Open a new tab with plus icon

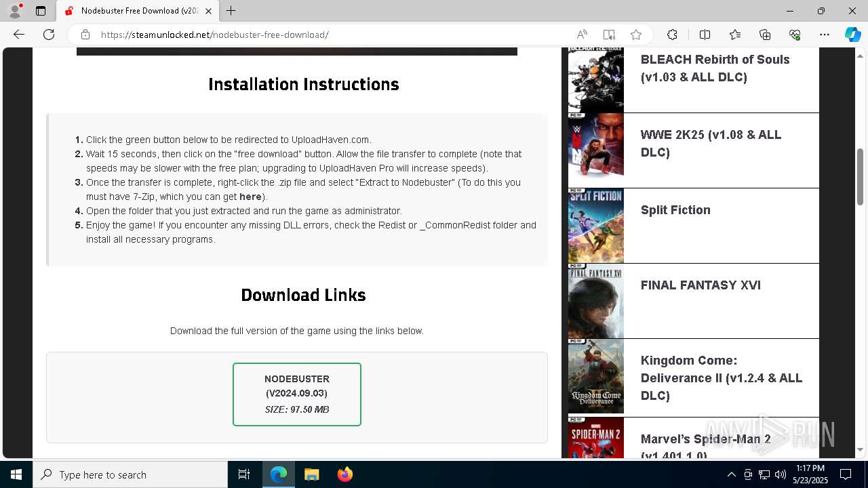click(x=231, y=11)
